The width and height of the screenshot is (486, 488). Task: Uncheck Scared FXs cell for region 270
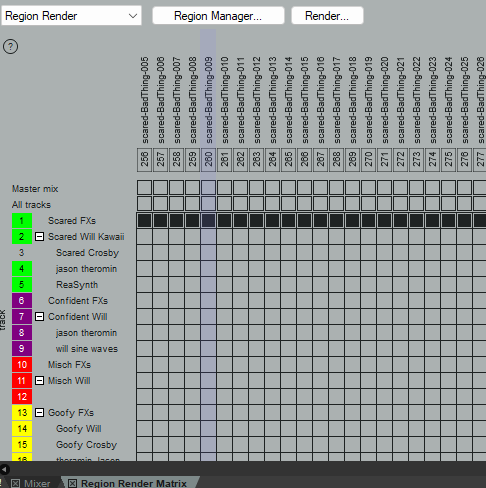368,221
